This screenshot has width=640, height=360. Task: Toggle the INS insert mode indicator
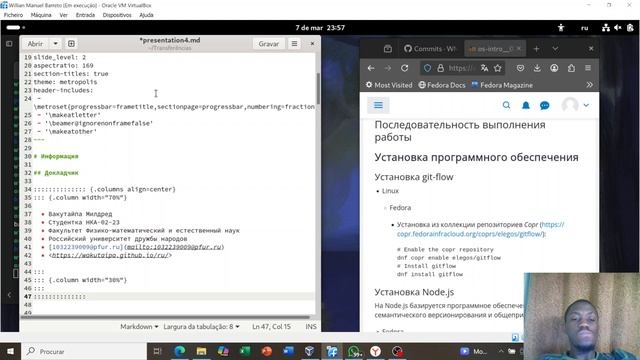click(311, 327)
